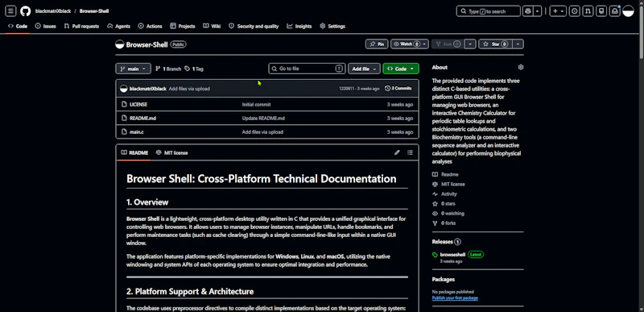Screen dimensions: 644x312
Task: Switch to the Issues tab
Action: click(45, 27)
